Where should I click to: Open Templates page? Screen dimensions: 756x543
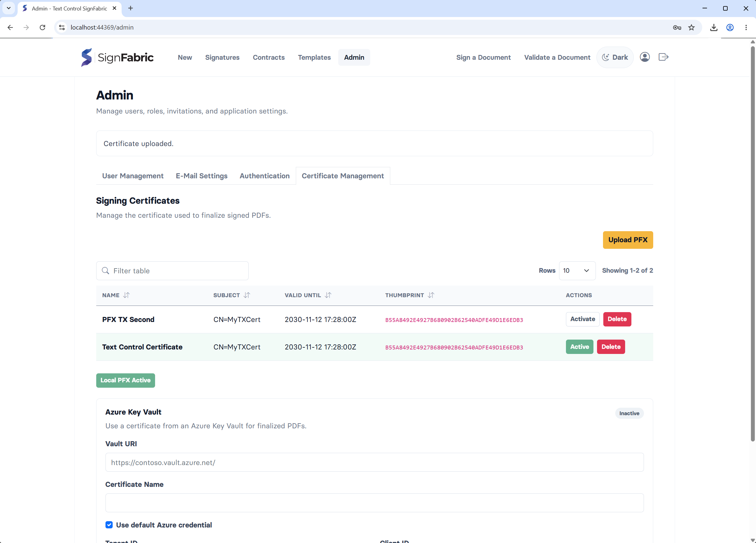click(x=314, y=57)
